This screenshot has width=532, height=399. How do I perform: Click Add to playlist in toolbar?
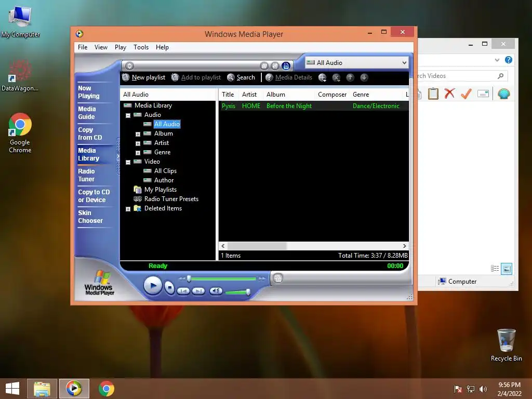click(x=196, y=77)
